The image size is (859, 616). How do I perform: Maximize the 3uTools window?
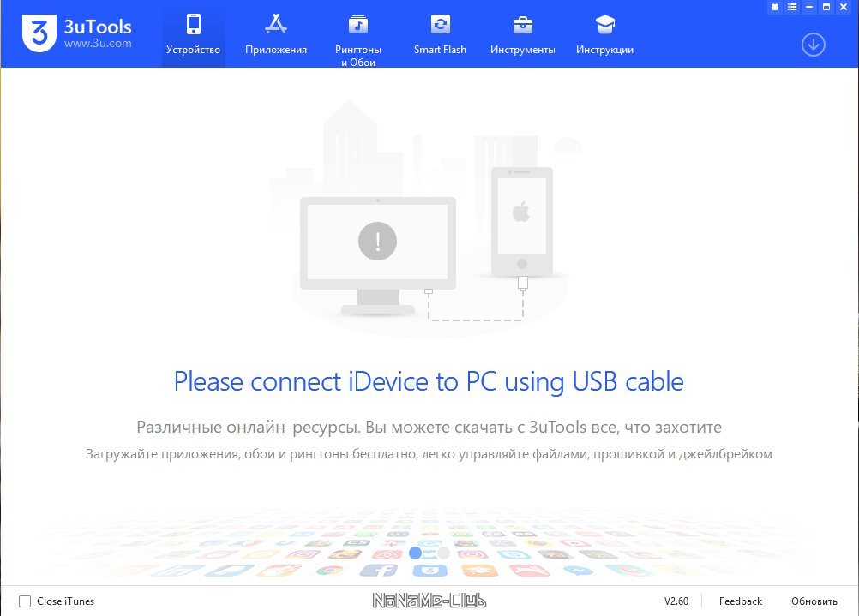[826, 7]
